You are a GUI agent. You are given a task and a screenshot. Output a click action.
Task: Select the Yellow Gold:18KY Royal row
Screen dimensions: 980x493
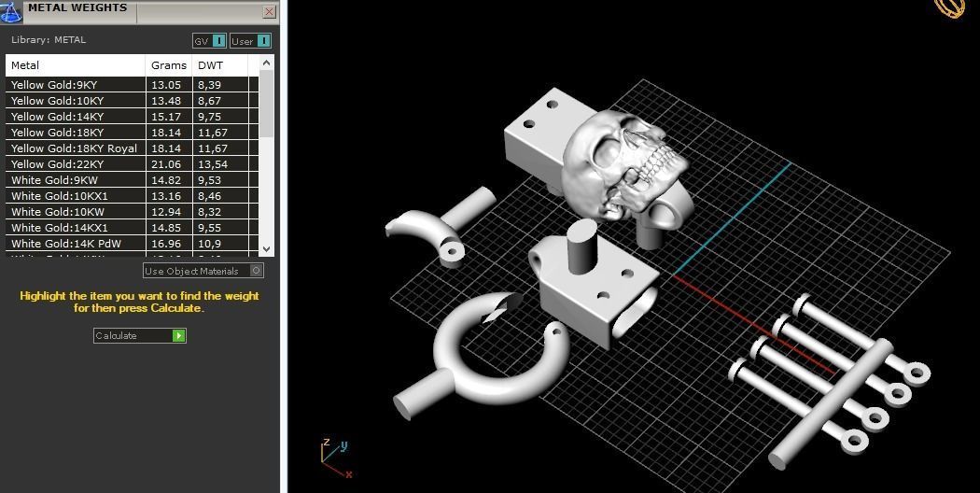click(x=132, y=148)
